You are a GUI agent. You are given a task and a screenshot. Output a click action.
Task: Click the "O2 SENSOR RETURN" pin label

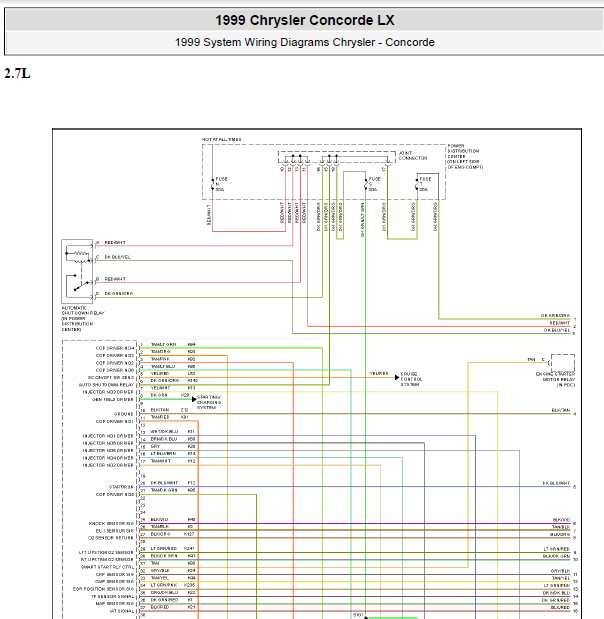click(x=111, y=538)
